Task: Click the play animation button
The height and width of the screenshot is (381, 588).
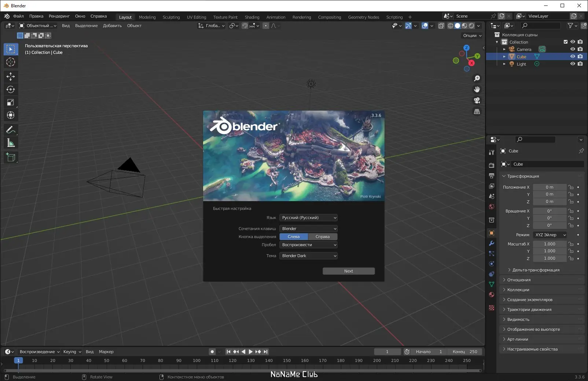Action: click(x=251, y=352)
